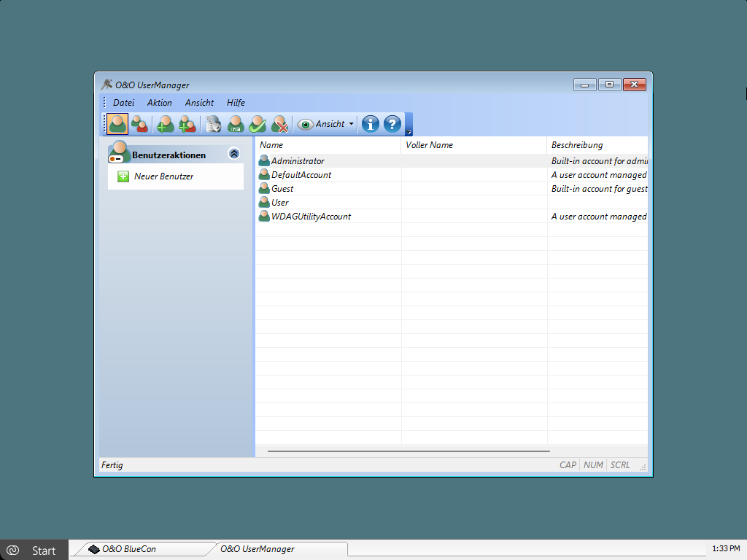Open the Datei menu

[x=123, y=103]
